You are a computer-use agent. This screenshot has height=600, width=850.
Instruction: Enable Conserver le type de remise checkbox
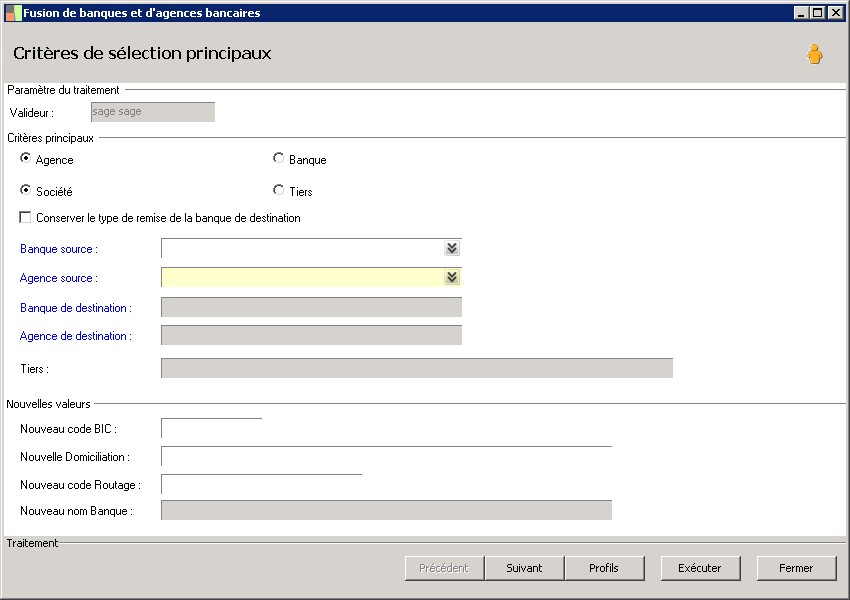(25, 218)
